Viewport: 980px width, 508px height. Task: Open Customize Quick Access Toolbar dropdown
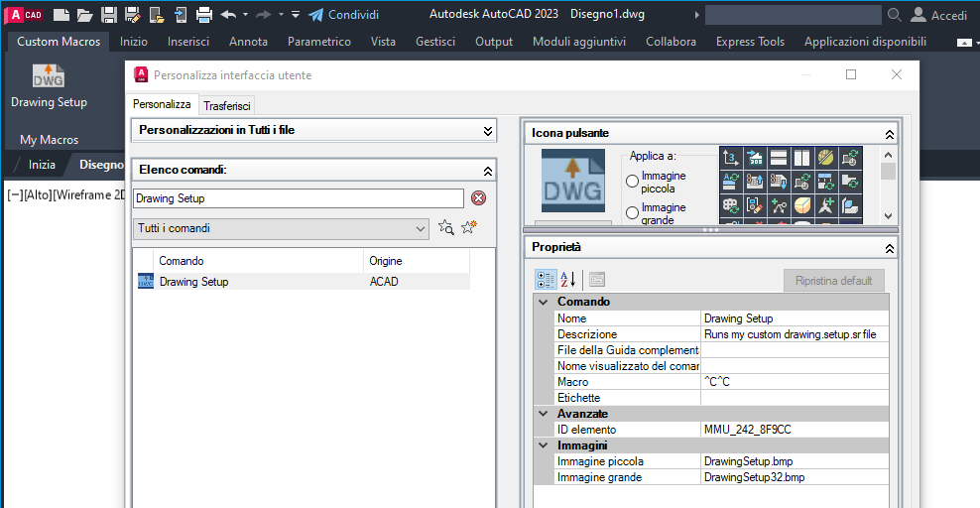tap(296, 14)
